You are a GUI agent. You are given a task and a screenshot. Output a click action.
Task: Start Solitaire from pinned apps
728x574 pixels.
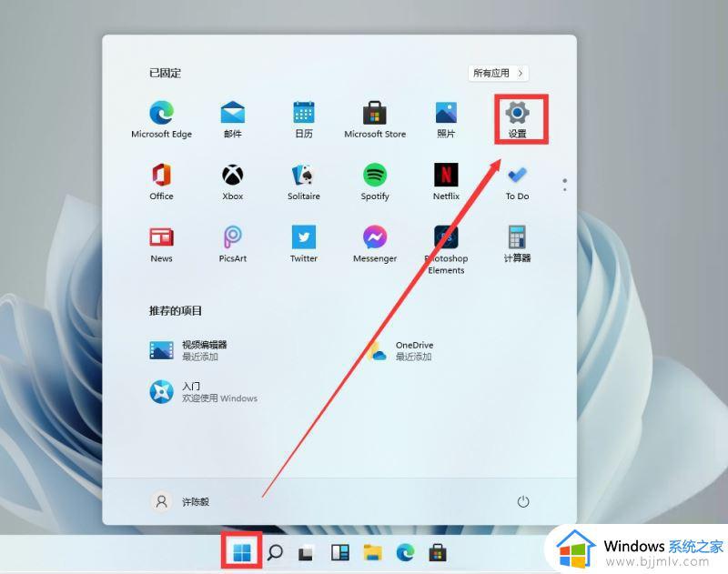(x=304, y=181)
